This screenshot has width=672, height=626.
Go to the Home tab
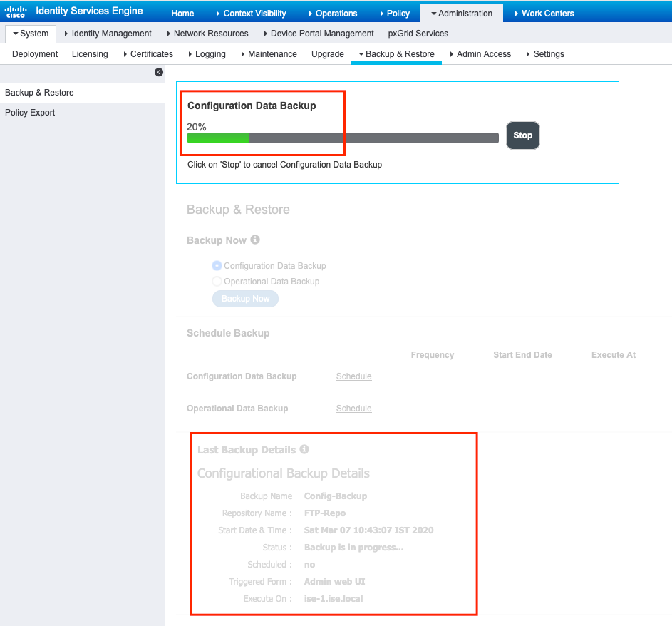182,14
